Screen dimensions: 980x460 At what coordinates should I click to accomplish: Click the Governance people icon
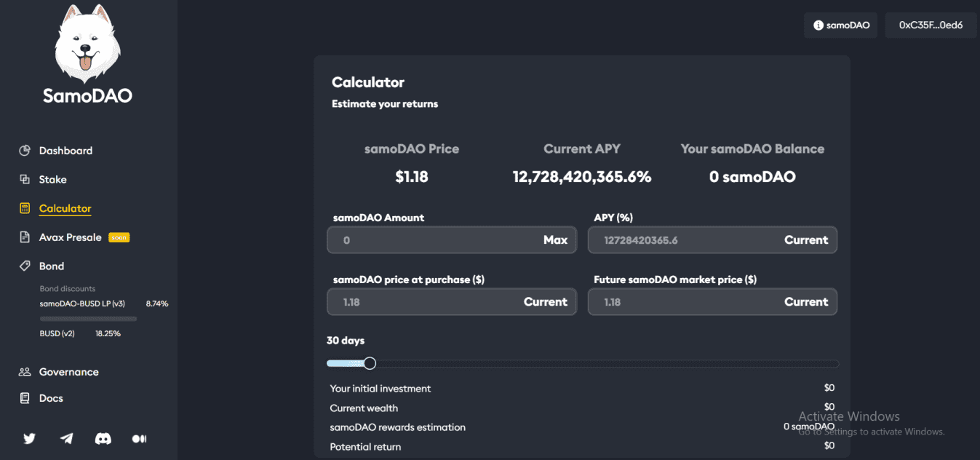tap(25, 372)
